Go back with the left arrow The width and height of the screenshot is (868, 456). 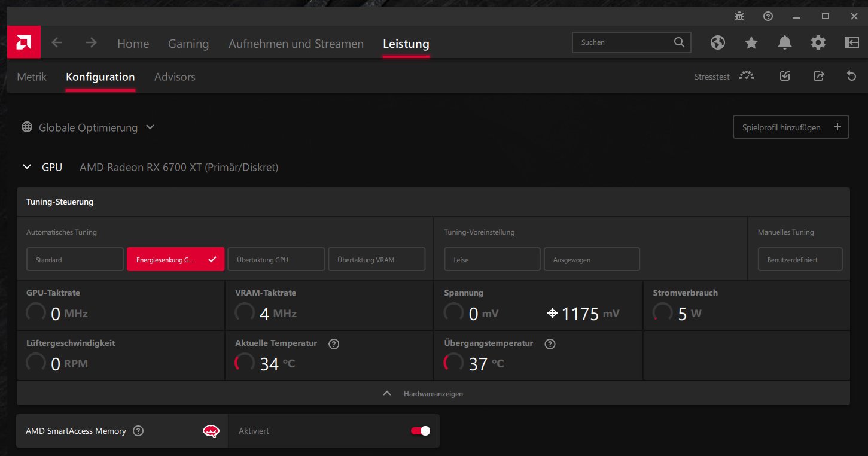pos(57,42)
